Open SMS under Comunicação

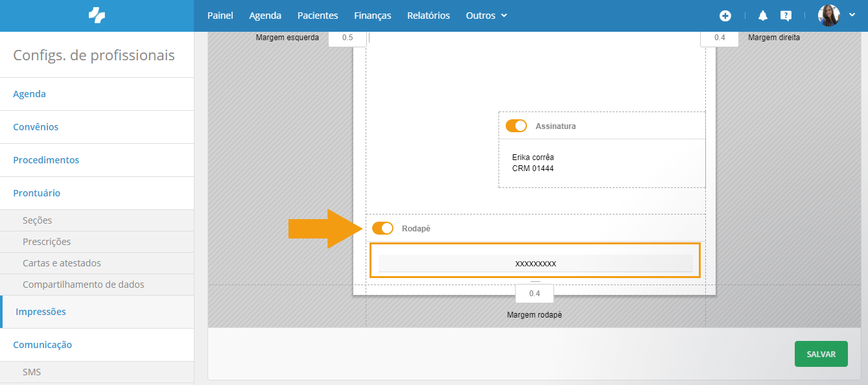click(97, 372)
